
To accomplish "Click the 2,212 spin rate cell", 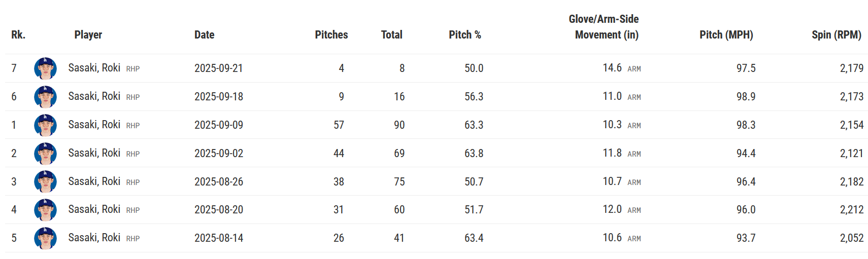I will click(852, 210).
